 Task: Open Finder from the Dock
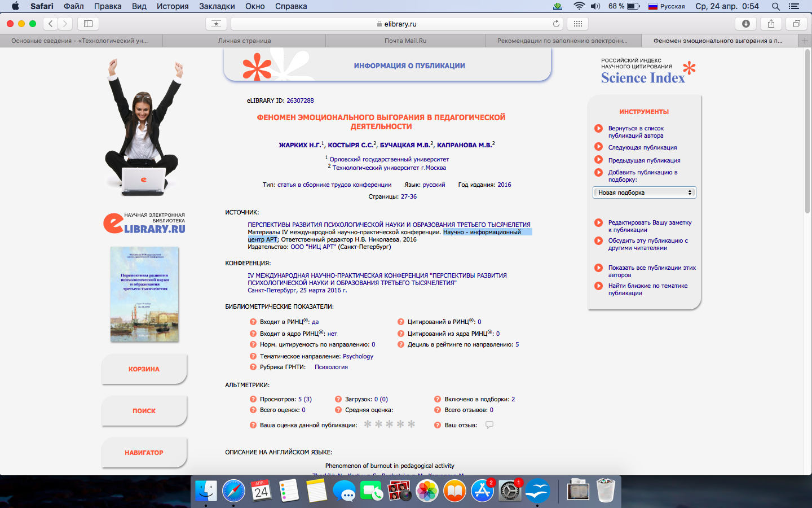(206, 491)
